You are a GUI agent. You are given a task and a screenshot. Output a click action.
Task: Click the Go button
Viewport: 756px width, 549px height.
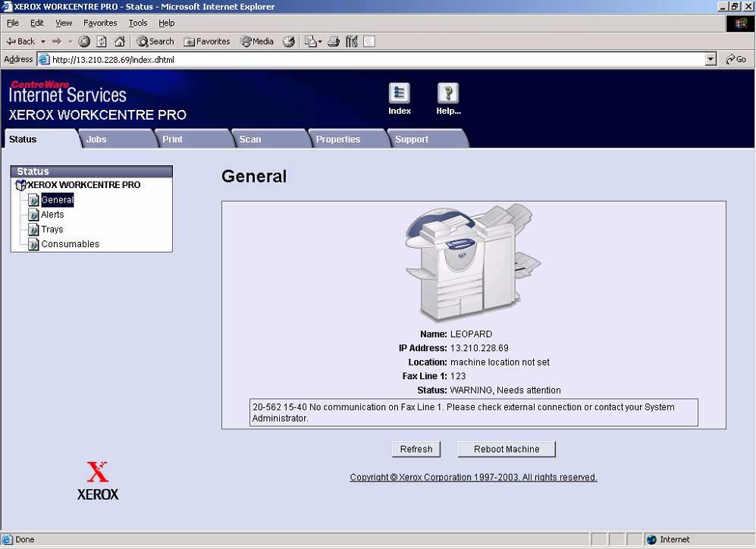point(736,60)
